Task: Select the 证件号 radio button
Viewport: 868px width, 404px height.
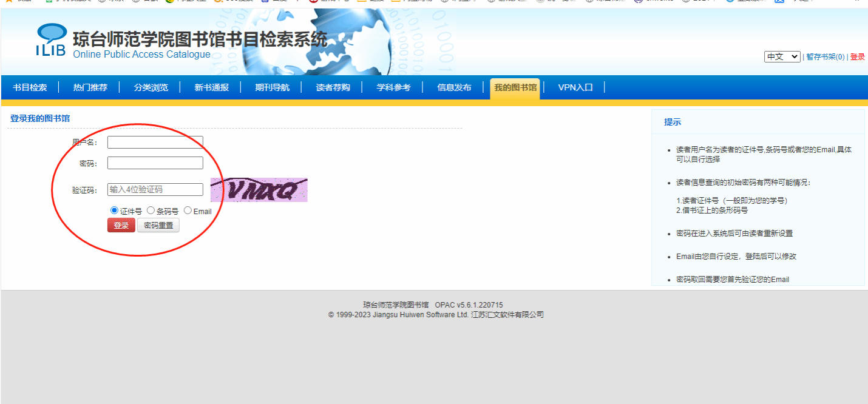Action: 114,210
